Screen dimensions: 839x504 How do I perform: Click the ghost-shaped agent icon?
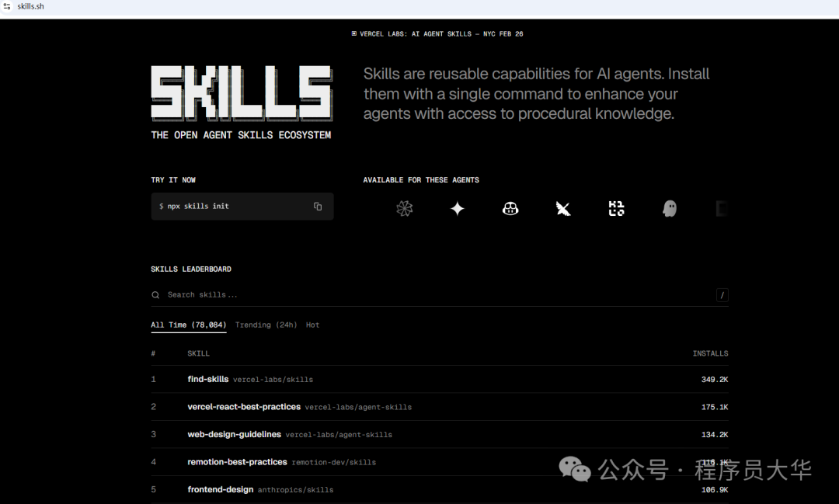(x=669, y=208)
